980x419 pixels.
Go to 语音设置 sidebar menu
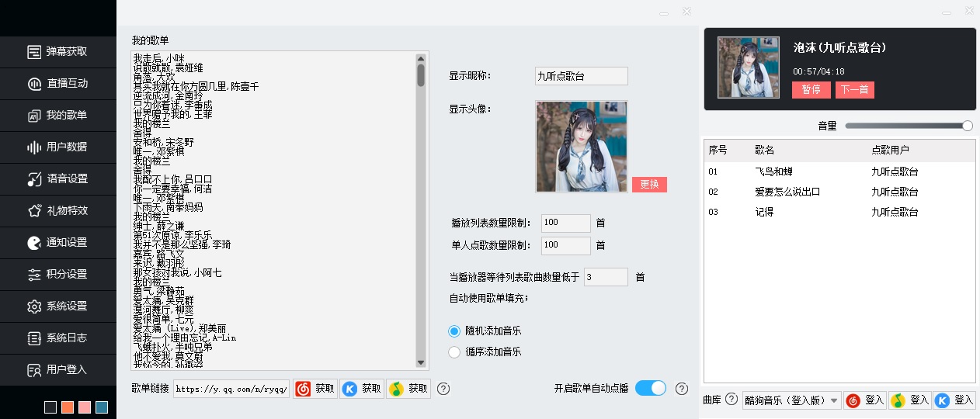coord(58,179)
